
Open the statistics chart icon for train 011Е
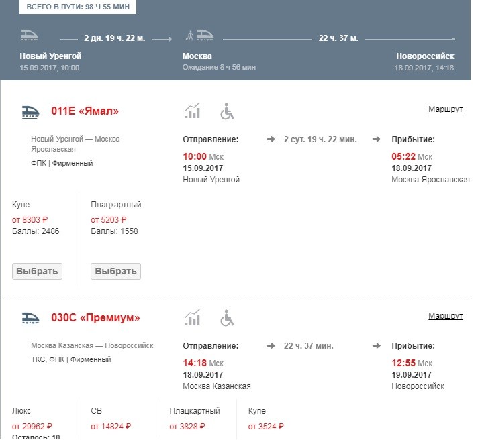193,111
